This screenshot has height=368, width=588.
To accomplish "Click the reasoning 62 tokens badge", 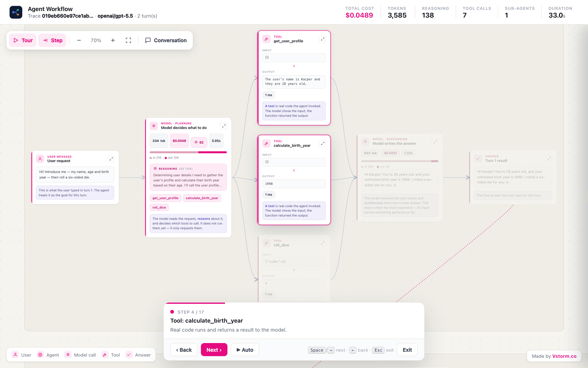I will point(199,142).
